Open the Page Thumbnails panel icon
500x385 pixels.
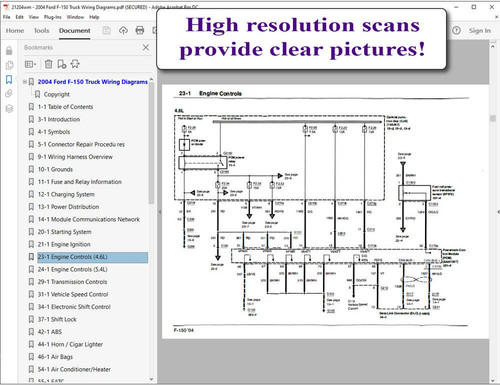(x=9, y=65)
